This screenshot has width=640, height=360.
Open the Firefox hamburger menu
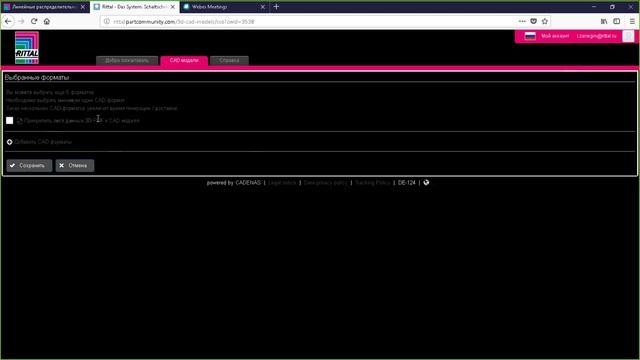(x=632, y=21)
